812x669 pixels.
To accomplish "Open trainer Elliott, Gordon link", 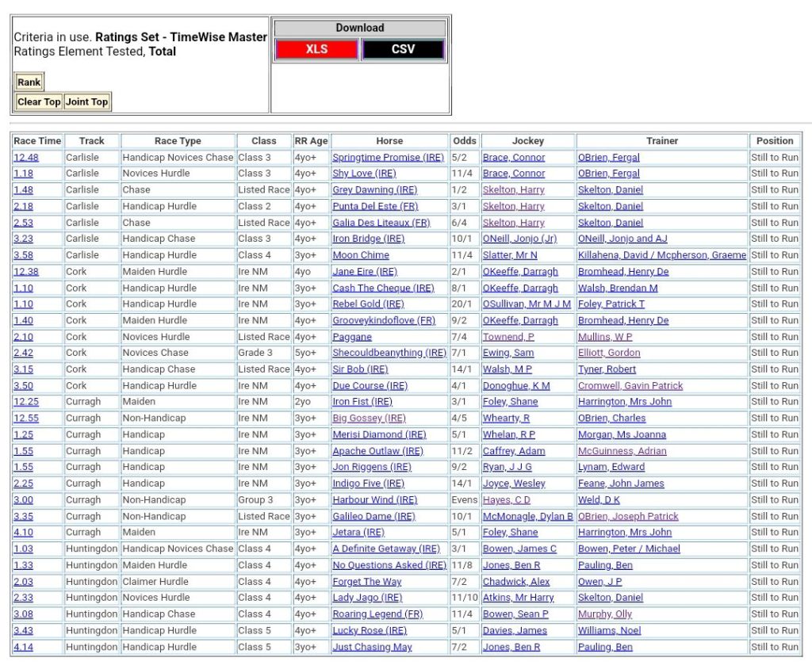I will [608, 353].
